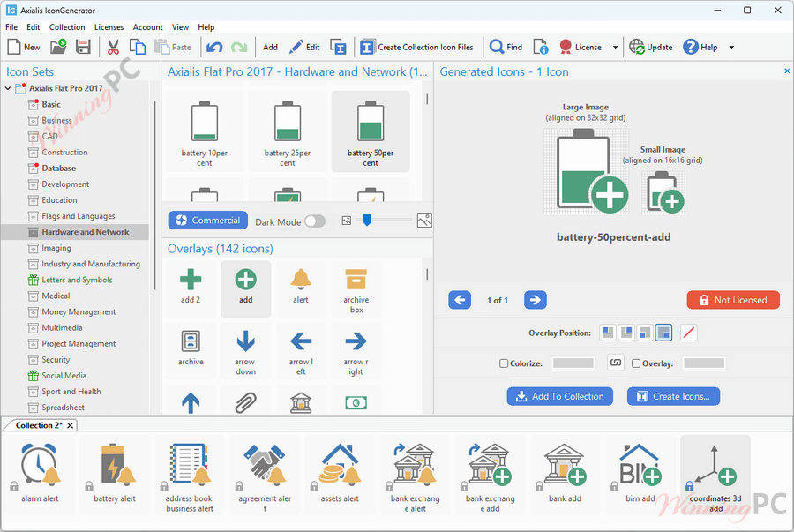Select the battery 25per cent icon
This screenshot has height=532, width=794.
click(x=287, y=132)
